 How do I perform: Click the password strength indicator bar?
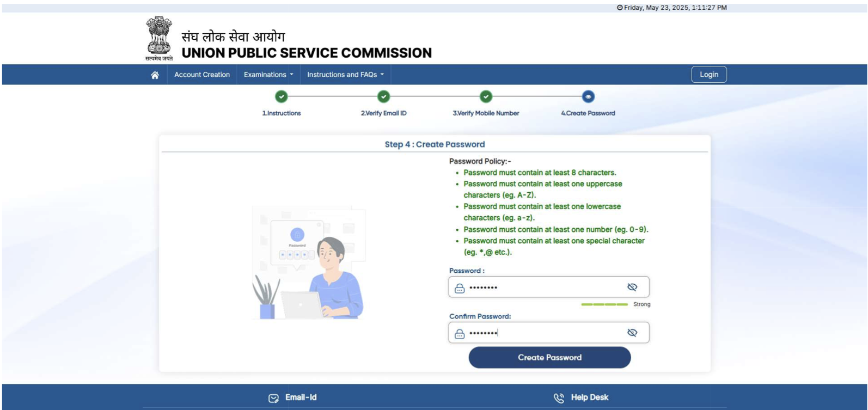pos(604,304)
